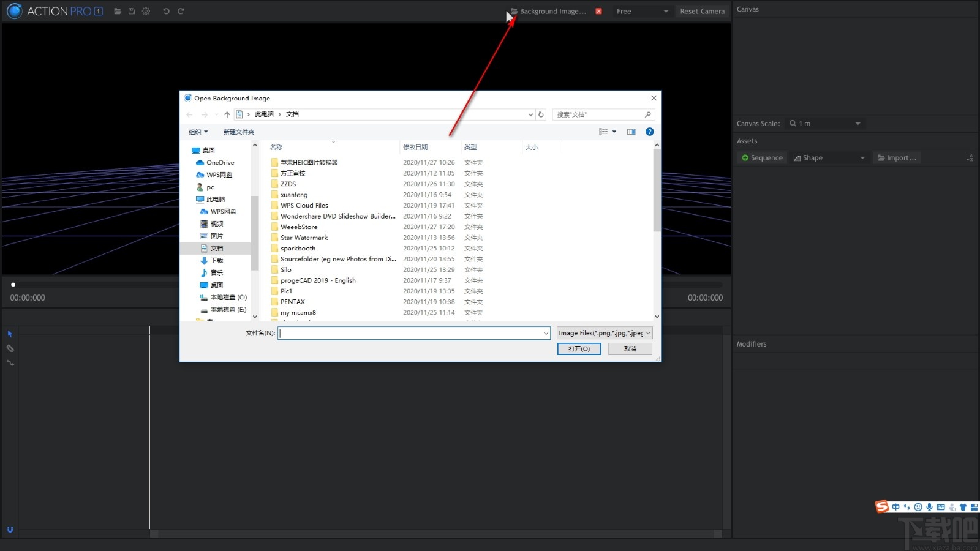Click the Reset Camera button
Viewport: 980px width, 551px height.
click(702, 11)
